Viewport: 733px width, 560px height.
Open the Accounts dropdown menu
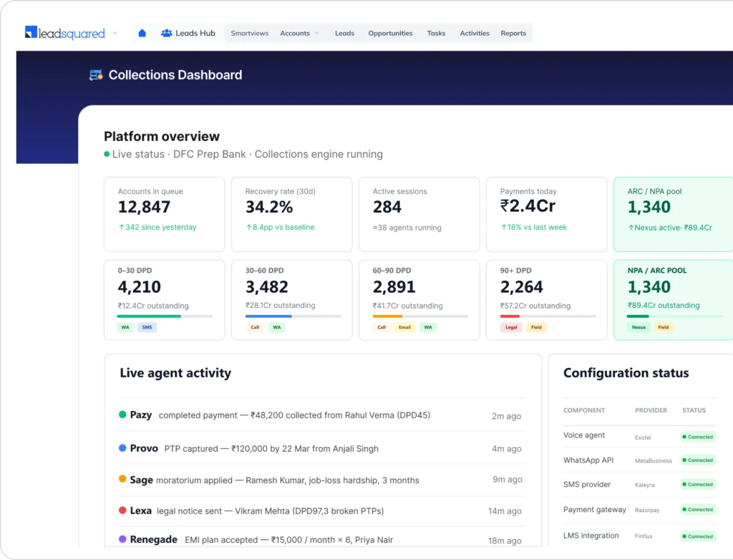click(300, 33)
